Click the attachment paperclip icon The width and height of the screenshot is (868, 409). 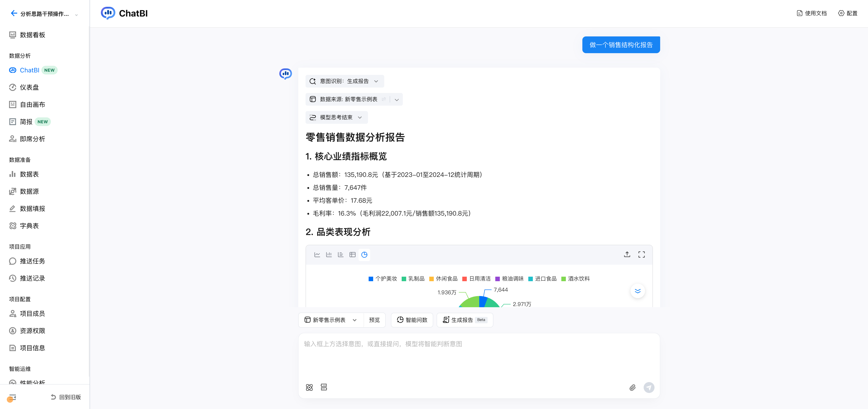click(633, 388)
